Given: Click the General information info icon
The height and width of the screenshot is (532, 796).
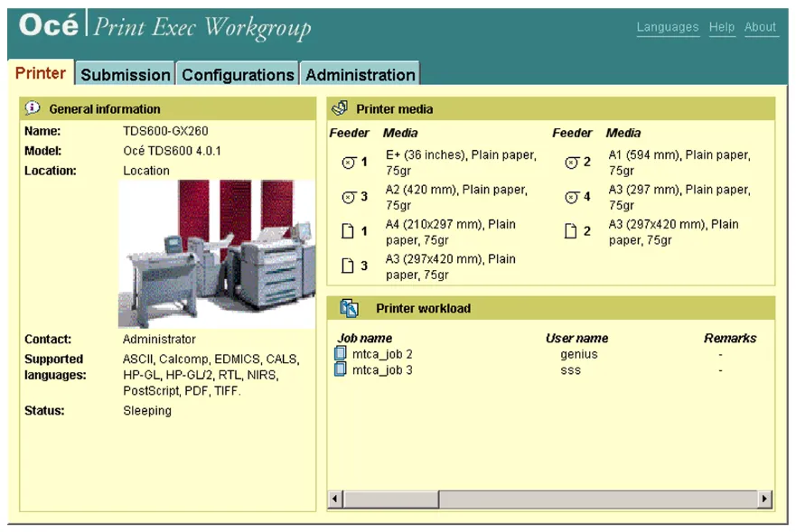Looking at the screenshot, I should point(33,108).
